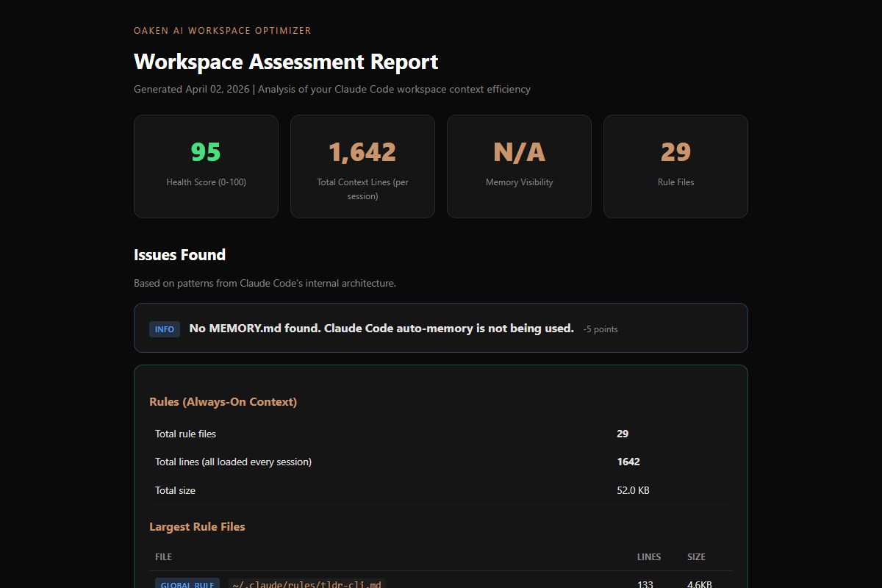This screenshot has height=588, width=882.
Task: Click the green Health Score number 95
Action: pyautogui.click(x=206, y=151)
